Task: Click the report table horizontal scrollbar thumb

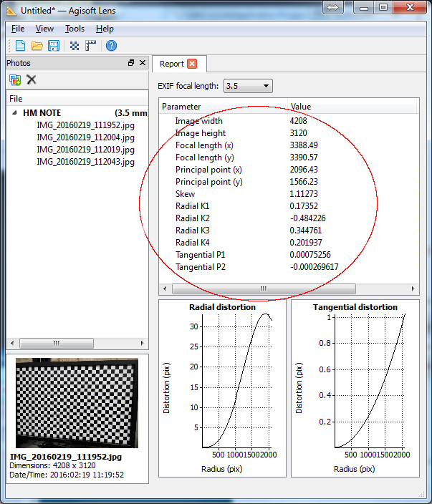Action: pyautogui.click(x=264, y=289)
